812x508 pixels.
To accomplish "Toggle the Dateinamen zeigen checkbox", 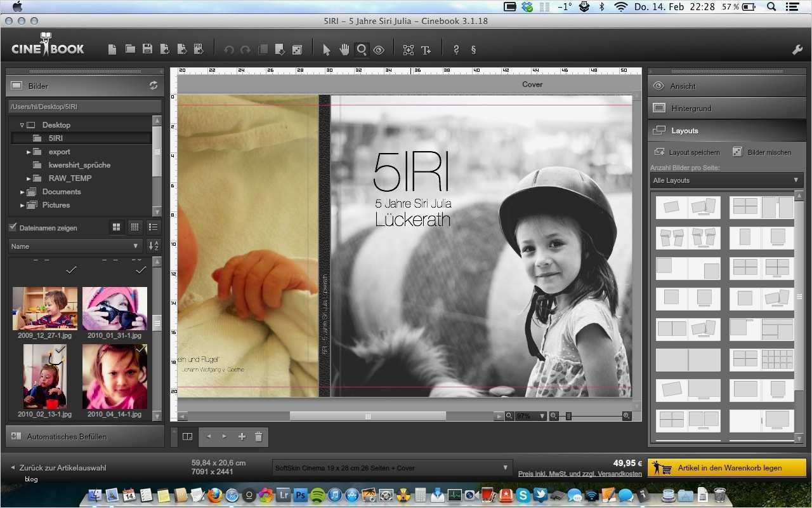I will point(13,227).
